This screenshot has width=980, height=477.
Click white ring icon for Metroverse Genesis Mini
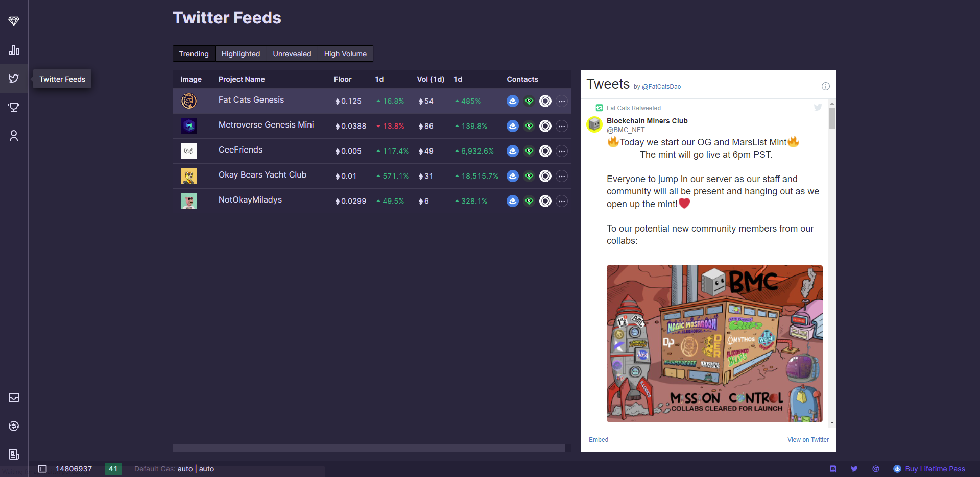(x=545, y=126)
